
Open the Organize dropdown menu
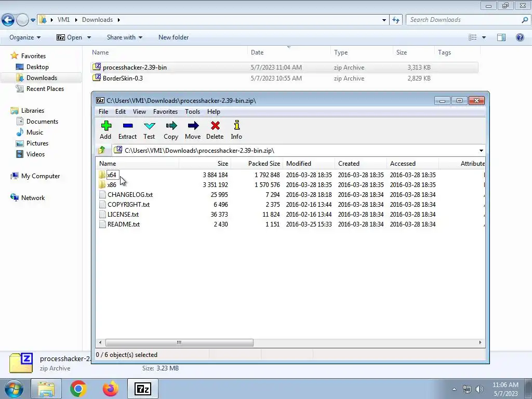(25, 37)
